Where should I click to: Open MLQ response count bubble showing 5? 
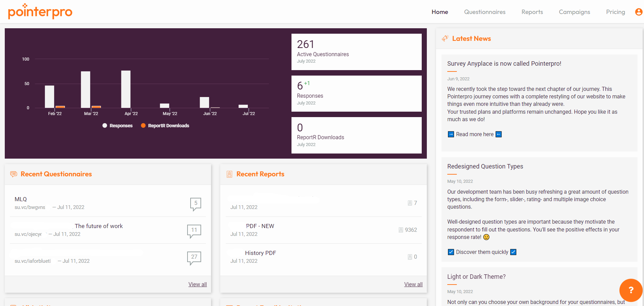pyautogui.click(x=196, y=204)
